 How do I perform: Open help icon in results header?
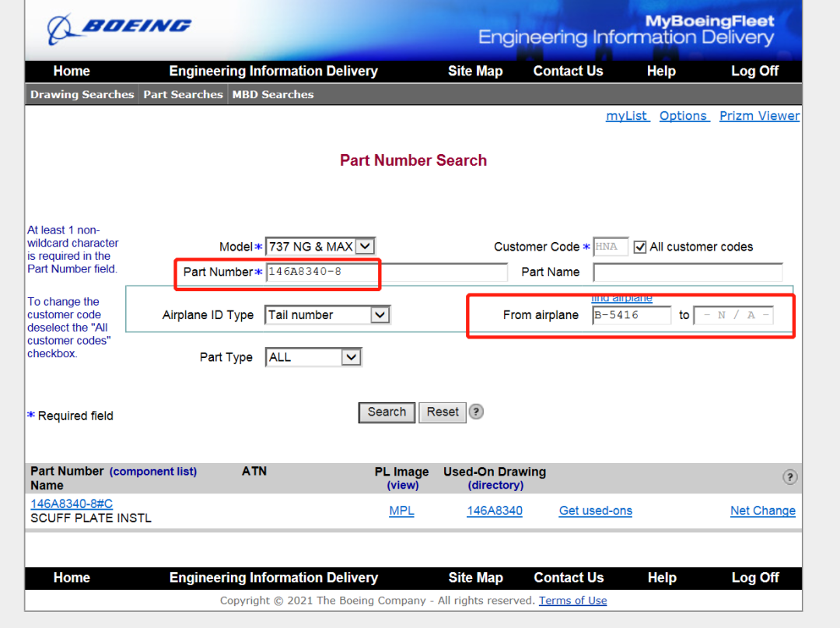pos(789,477)
